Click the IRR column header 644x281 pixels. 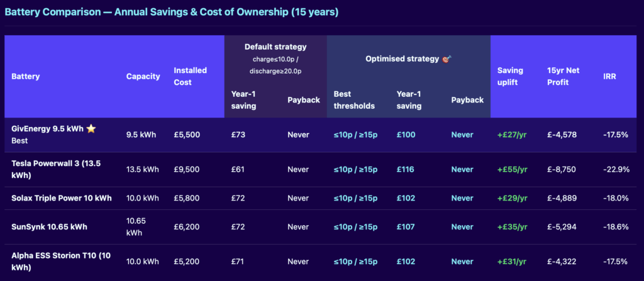609,76
